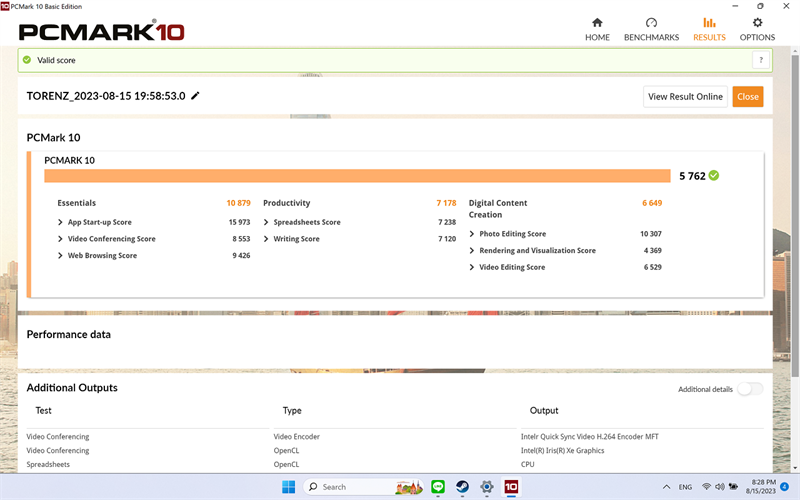Click the green Valid score check icon
800x500 pixels.
coord(27,60)
